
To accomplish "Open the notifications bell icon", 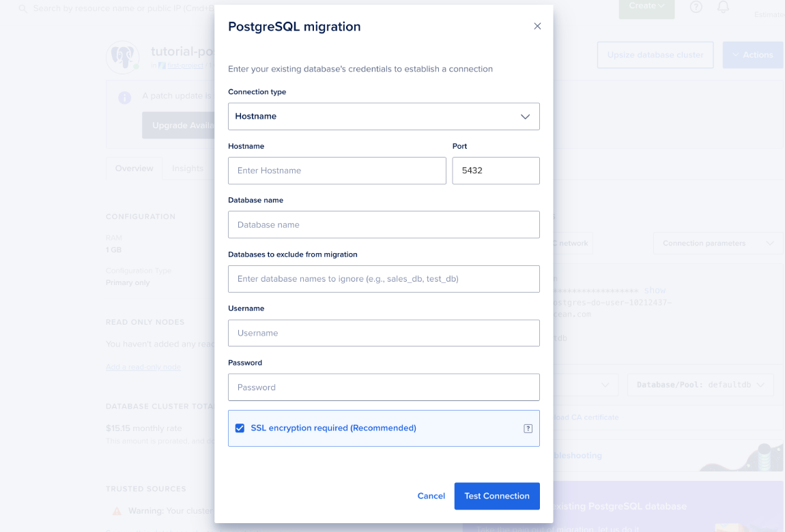I will click(x=723, y=7).
